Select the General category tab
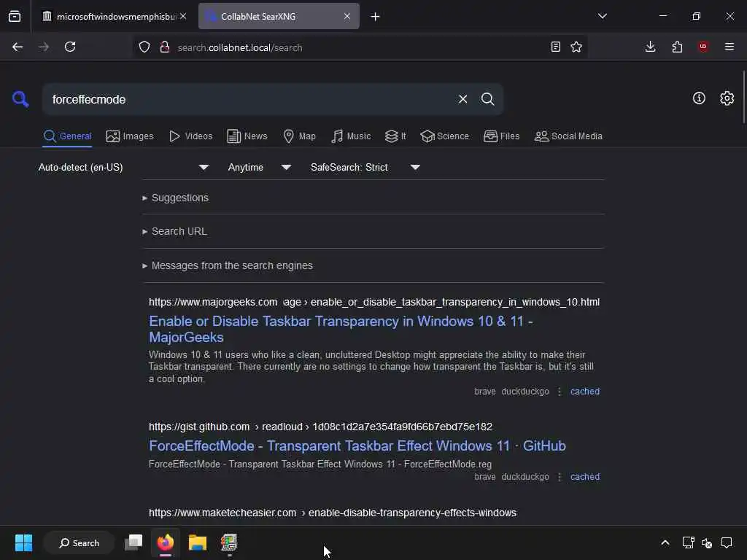Screen dimensions: 747x560 [x=67, y=136]
